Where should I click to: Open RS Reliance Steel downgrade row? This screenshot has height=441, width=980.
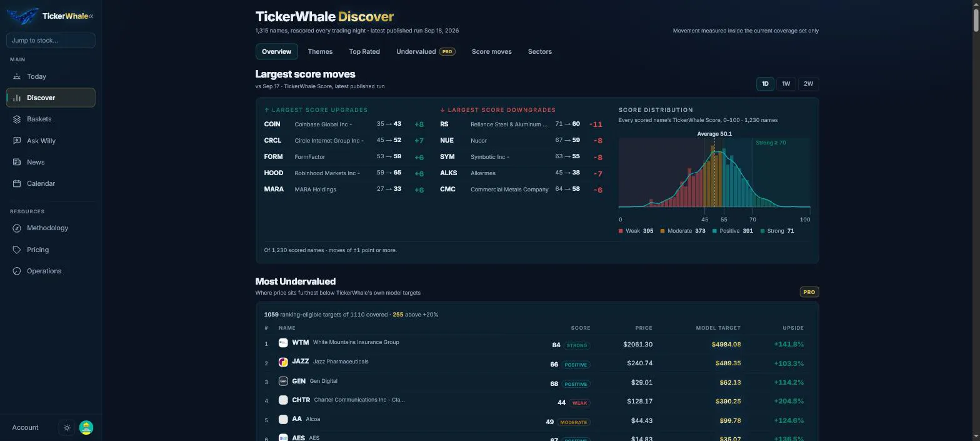521,124
